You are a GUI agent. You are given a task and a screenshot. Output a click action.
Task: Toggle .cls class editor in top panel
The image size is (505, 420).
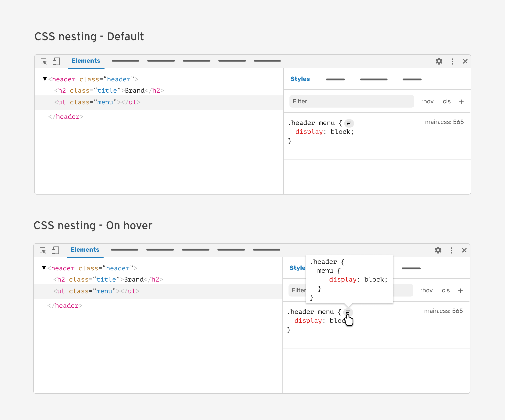[446, 101]
